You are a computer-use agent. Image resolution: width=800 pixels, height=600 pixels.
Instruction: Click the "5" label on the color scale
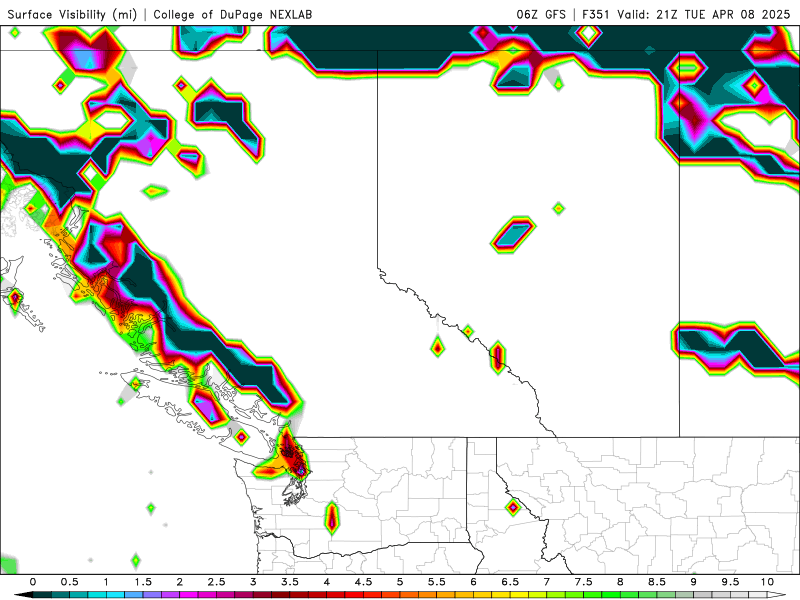tap(400, 582)
